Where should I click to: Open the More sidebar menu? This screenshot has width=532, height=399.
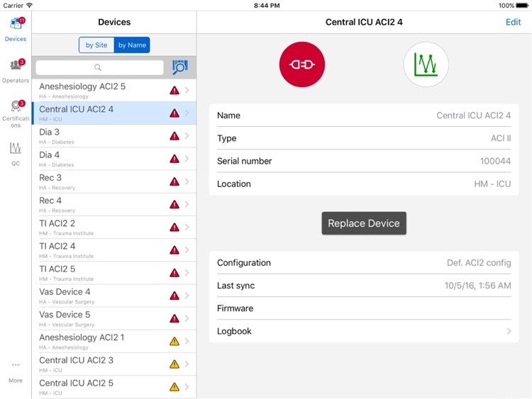click(x=16, y=373)
